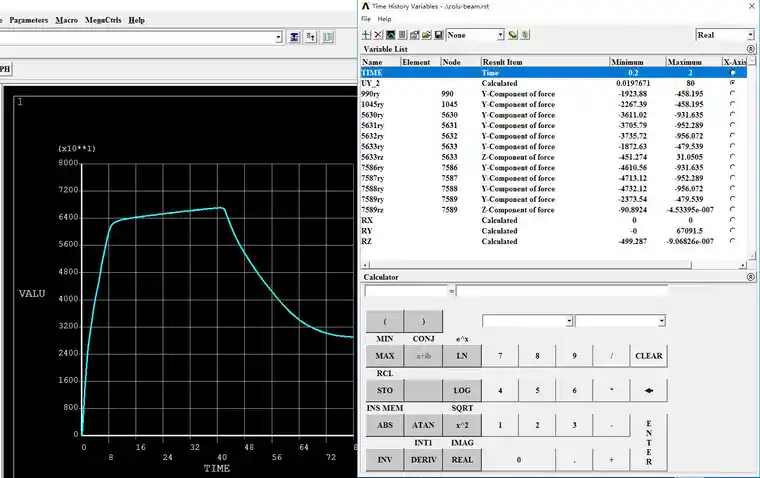This screenshot has width=760, height=478.
Task: Click the Add Data (plus) icon
Action: 366,35
